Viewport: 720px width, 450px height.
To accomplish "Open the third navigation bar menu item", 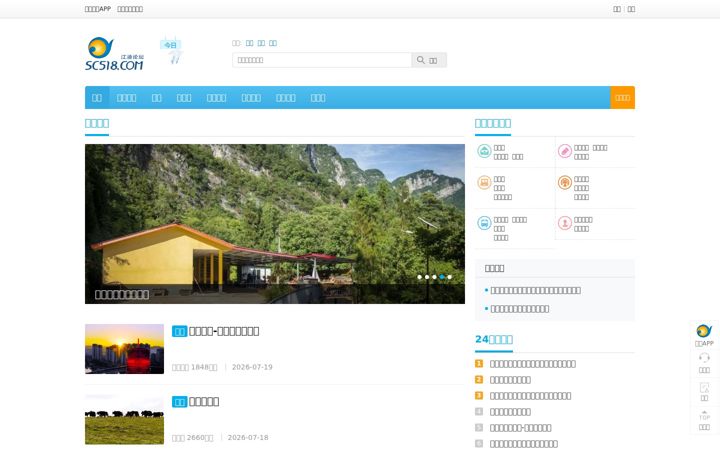I will point(157,97).
